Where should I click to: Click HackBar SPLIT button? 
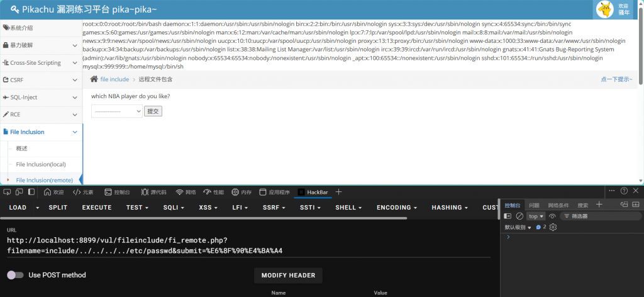coord(58,208)
